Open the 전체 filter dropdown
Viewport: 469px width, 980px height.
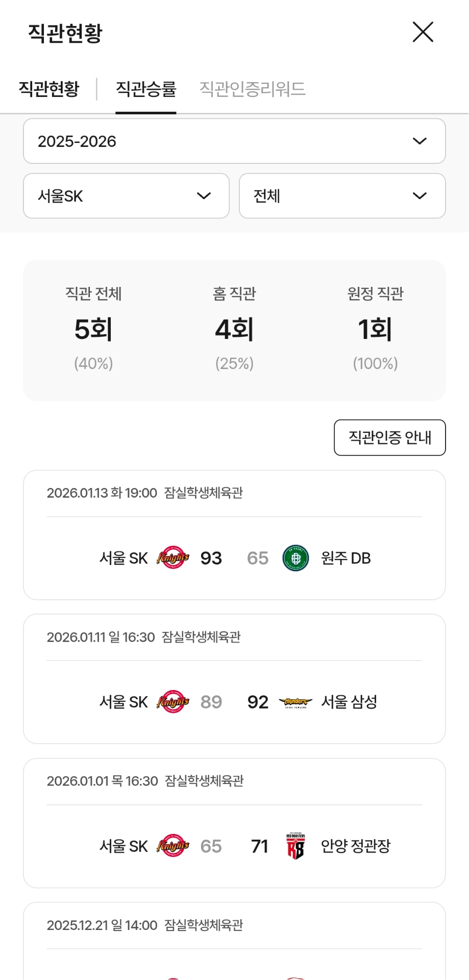point(342,196)
